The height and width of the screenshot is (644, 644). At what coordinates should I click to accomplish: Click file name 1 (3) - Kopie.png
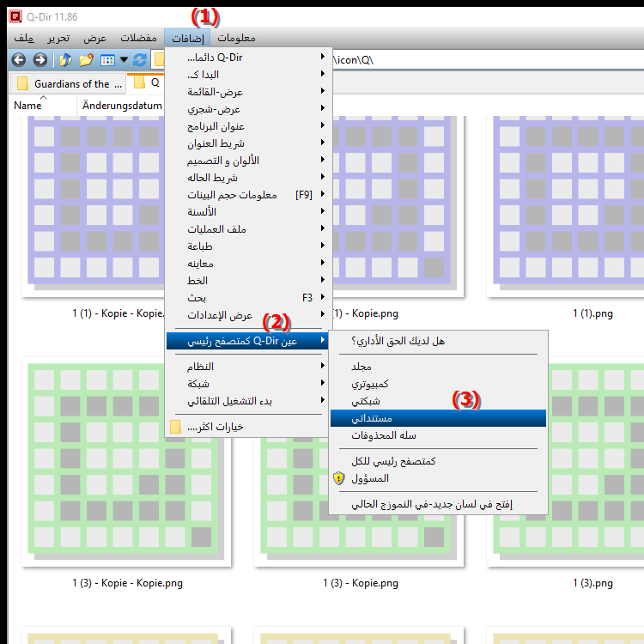361,583
